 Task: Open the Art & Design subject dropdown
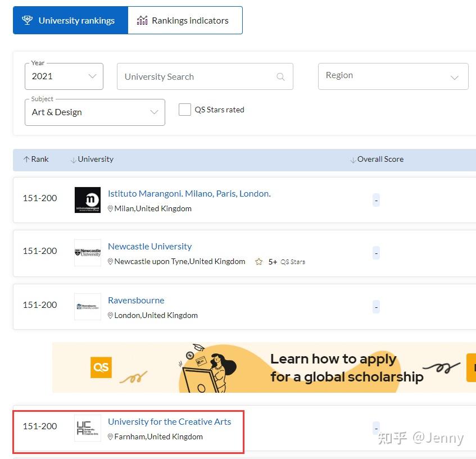95,112
